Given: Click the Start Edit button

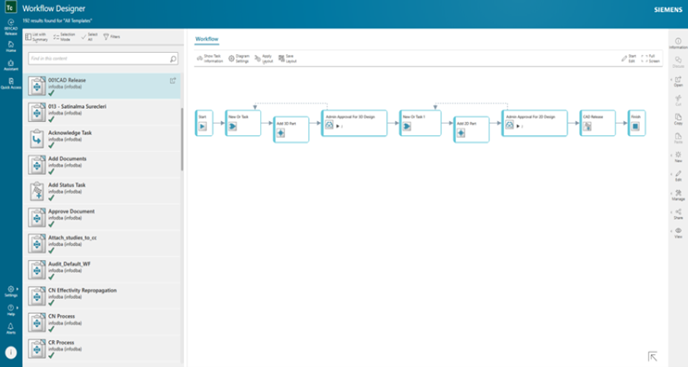Looking at the screenshot, I should pyautogui.click(x=628, y=58).
